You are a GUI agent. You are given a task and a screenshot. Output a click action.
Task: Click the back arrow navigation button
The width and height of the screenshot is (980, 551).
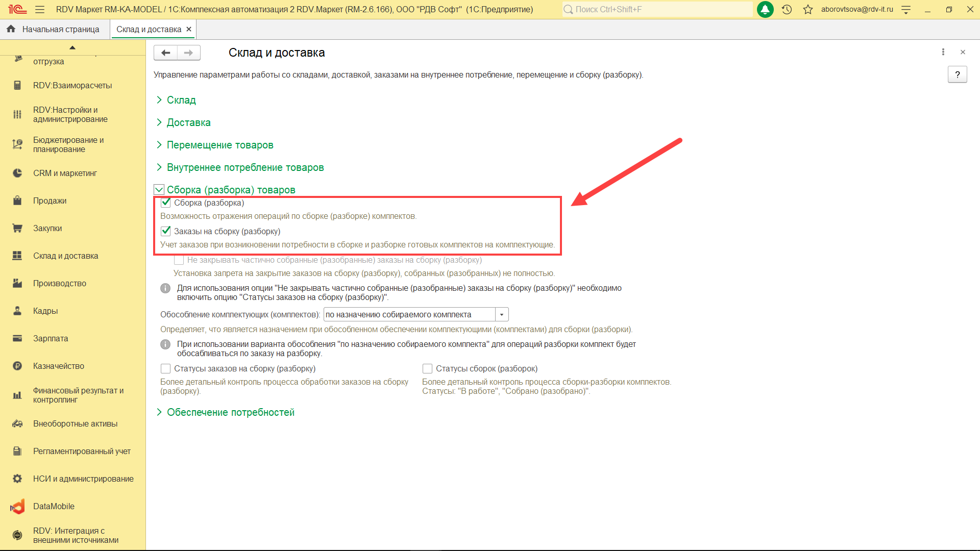[165, 53]
